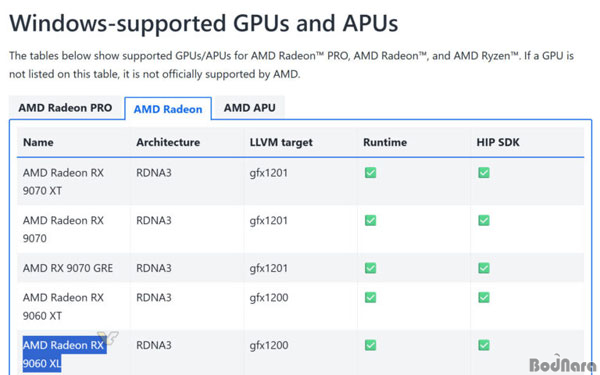Click the Name column header
Screen dimensions: 600x375
pyautogui.click(x=38, y=142)
